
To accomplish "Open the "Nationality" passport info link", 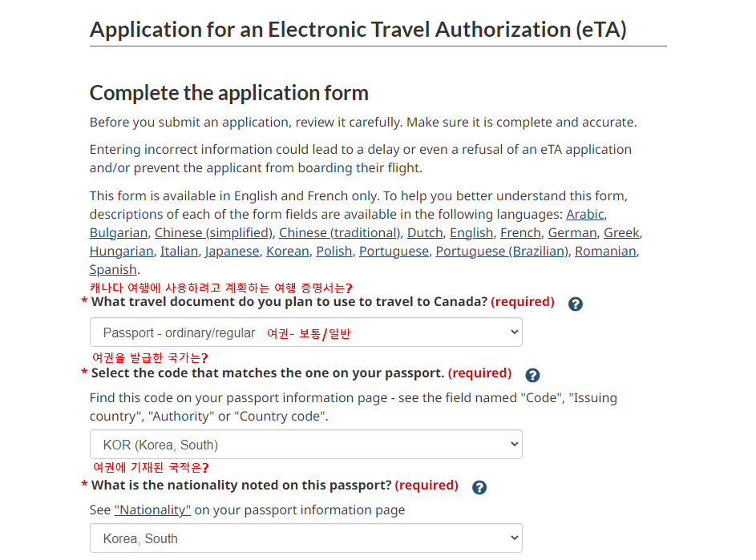I will (x=152, y=510).
